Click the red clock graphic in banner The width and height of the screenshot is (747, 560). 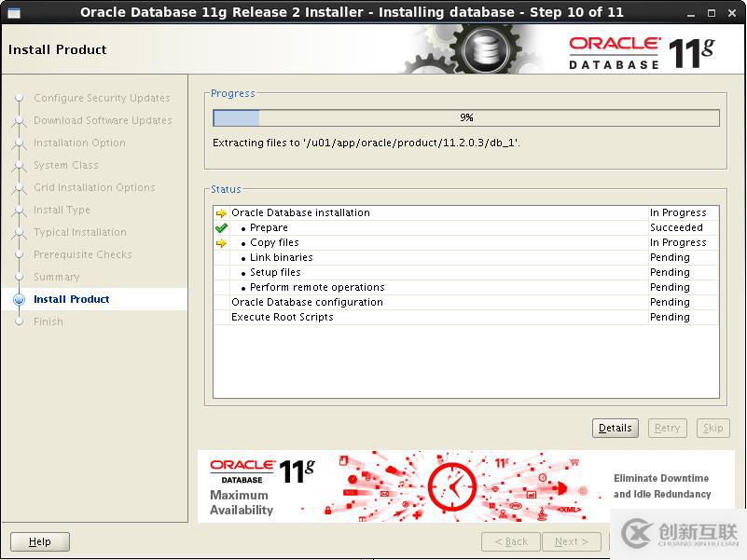tap(452, 486)
